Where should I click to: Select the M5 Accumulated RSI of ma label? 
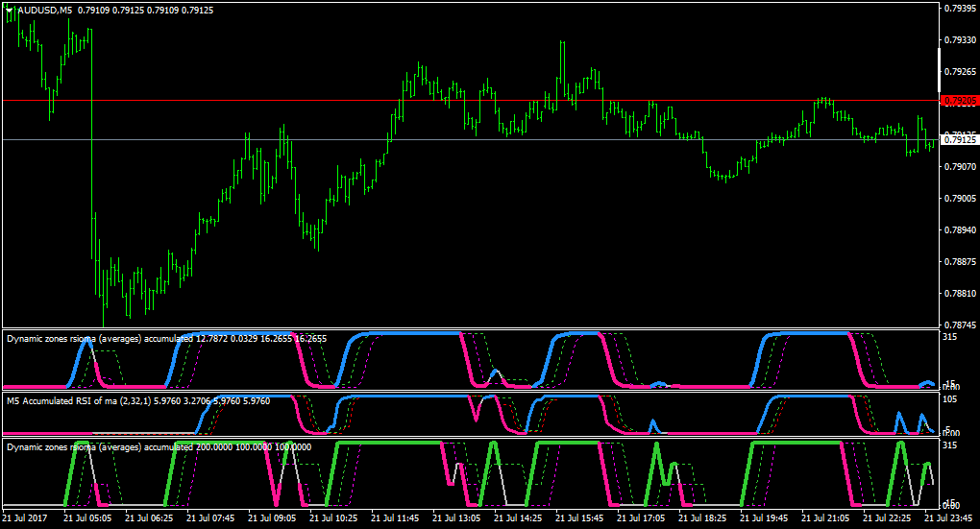tap(138, 401)
